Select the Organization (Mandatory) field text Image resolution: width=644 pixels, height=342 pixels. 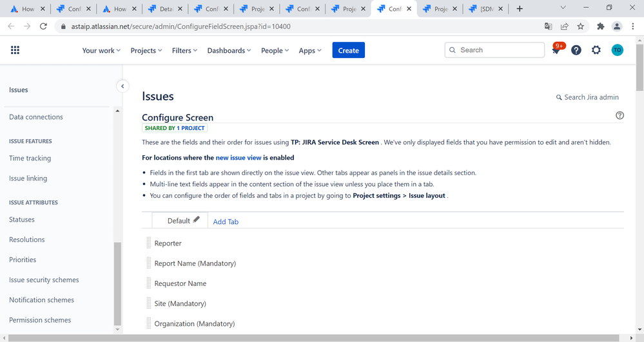(x=195, y=324)
